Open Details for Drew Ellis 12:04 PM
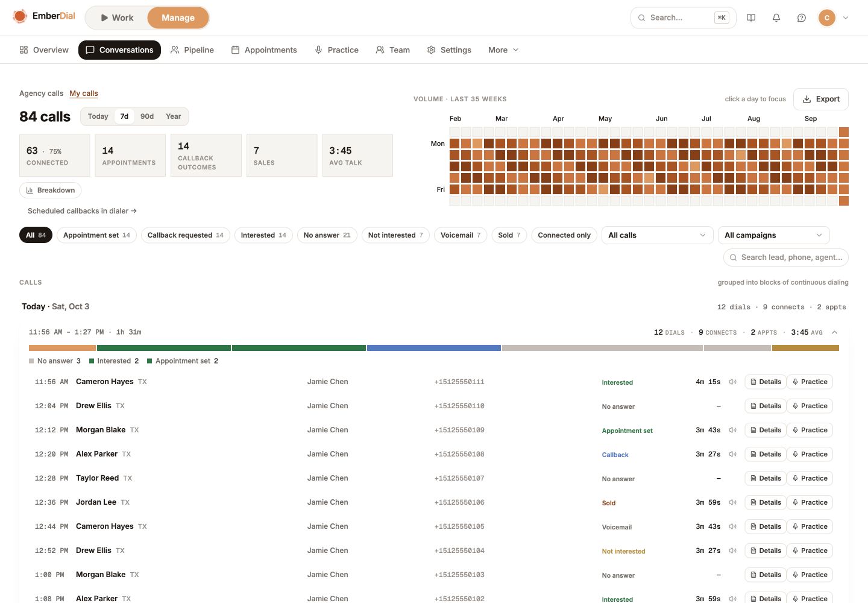The height and width of the screenshot is (603, 868). click(x=766, y=406)
